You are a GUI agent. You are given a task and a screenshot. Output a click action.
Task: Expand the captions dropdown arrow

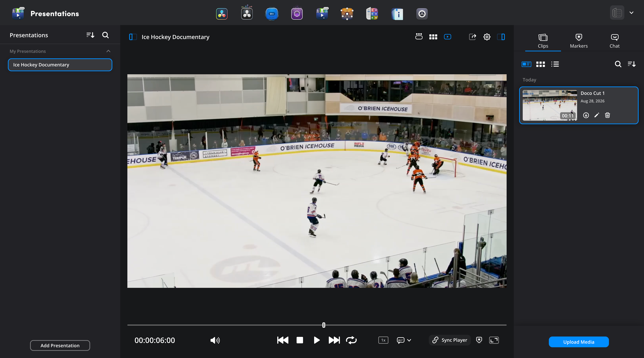coord(409,340)
